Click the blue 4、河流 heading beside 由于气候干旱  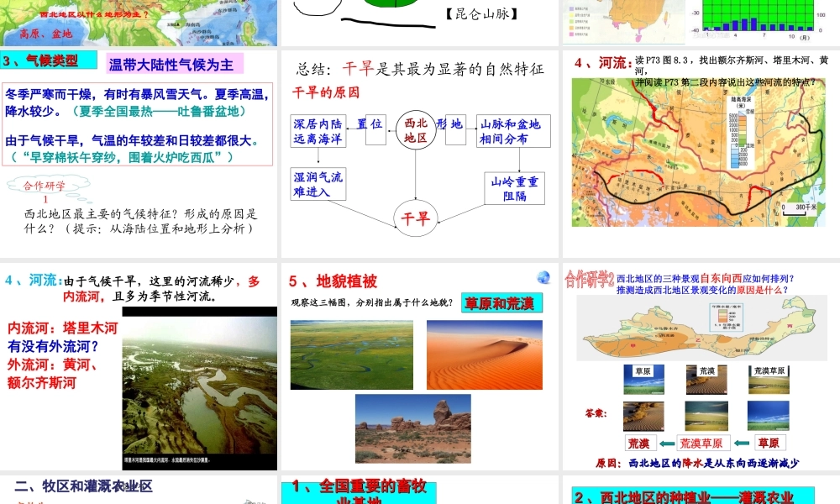(34, 280)
